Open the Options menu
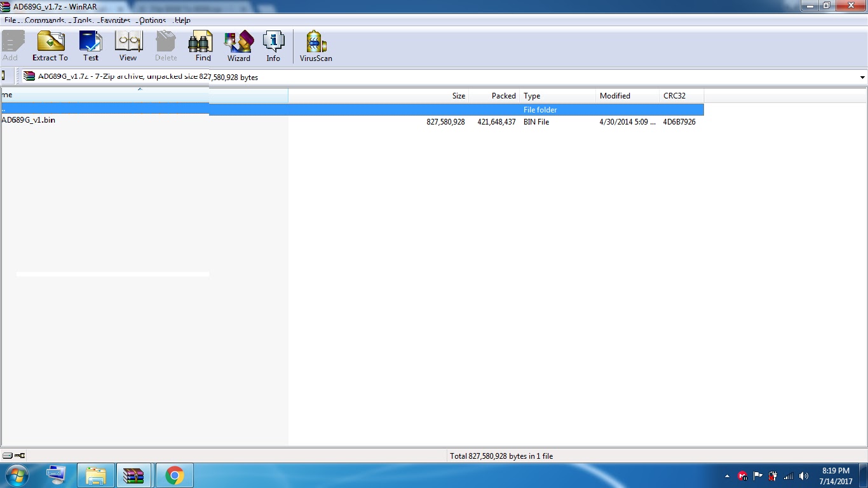This screenshot has height=488, width=868. [x=153, y=20]
